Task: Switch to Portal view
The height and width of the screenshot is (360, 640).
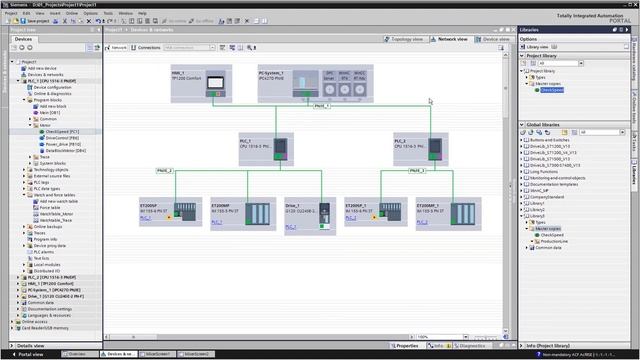Action: click(28, 354)
